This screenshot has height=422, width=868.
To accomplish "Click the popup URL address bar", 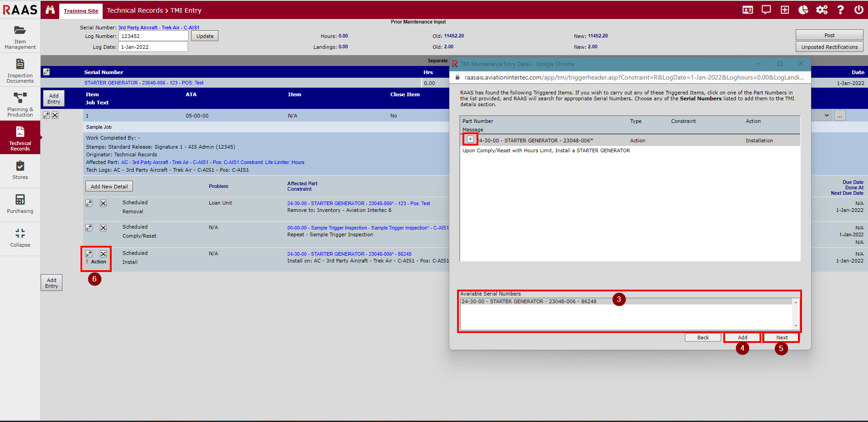I will pos(634,77).
